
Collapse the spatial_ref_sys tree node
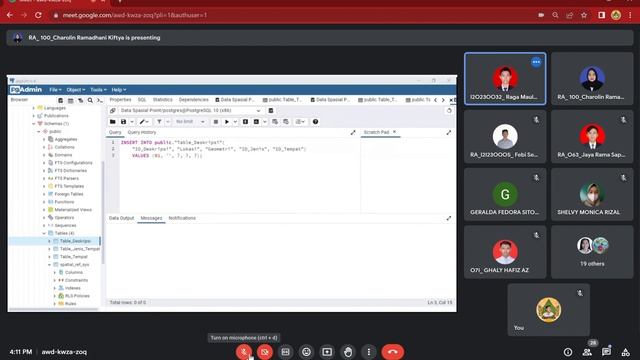49,264
